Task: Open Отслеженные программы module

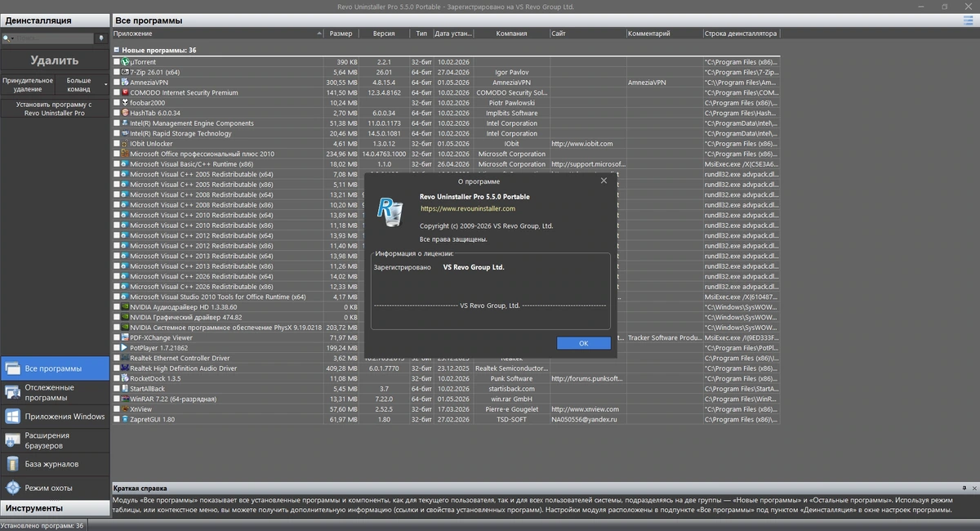Action: pos(55,393)
